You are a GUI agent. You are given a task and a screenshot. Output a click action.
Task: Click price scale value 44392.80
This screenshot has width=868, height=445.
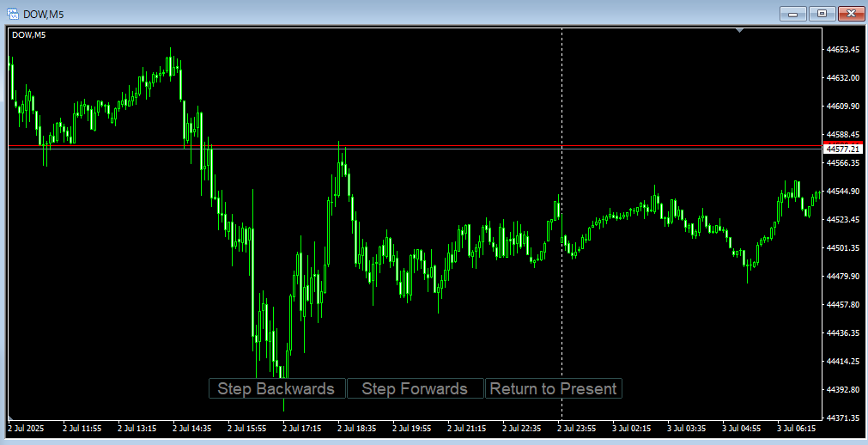coord(842,389)
